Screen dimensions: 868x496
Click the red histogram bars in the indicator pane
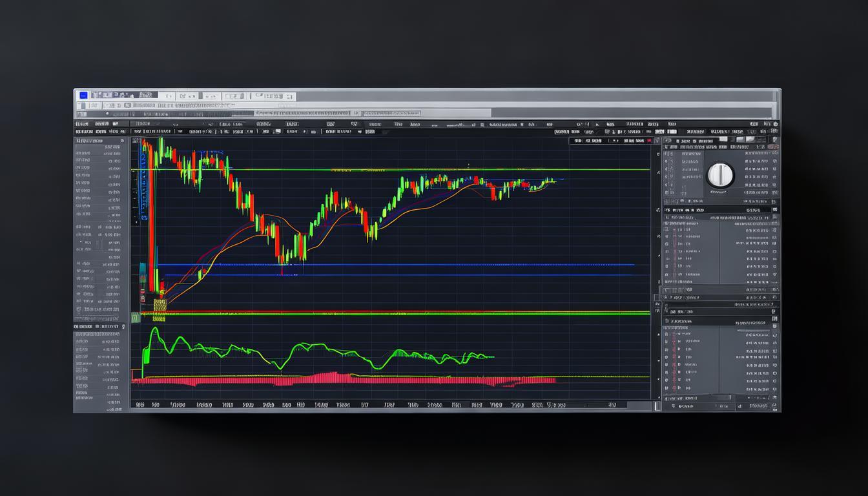click(x=323, y=378)
